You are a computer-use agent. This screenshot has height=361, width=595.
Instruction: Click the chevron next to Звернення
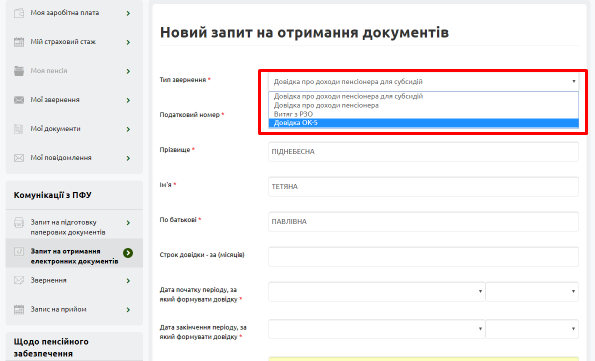[128, 281]
